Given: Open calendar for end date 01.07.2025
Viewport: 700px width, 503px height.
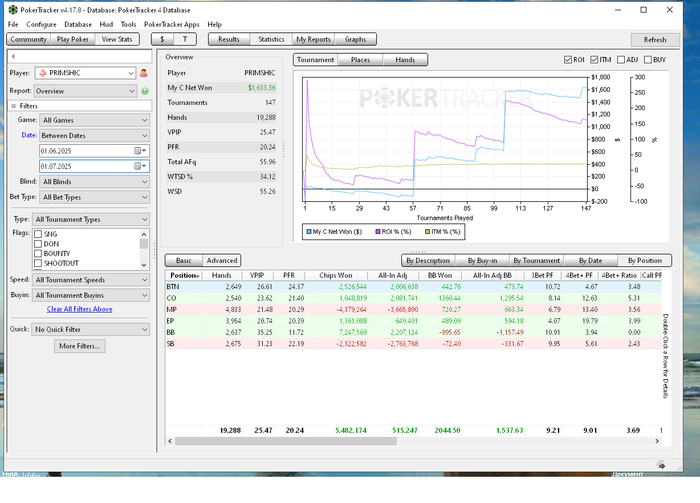Looking at the screenshot, I should [x=140, y=166].
